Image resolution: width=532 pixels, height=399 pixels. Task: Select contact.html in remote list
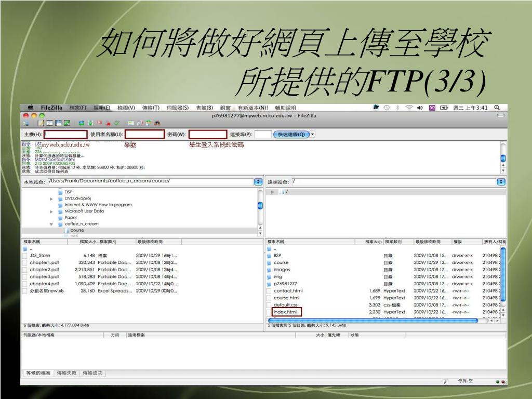[288, 291]
